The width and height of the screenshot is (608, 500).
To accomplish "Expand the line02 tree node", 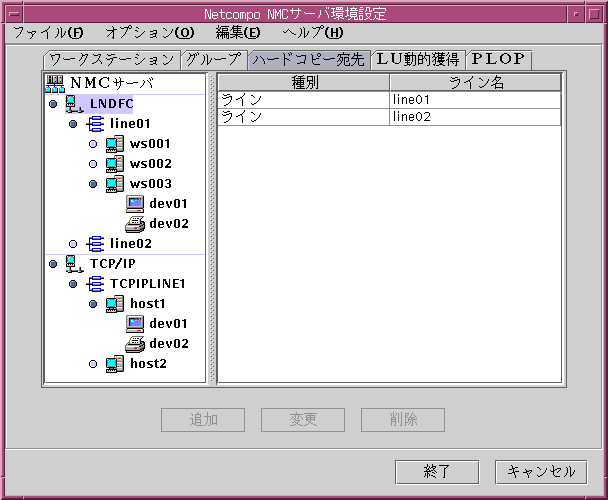I will (73, 244).
